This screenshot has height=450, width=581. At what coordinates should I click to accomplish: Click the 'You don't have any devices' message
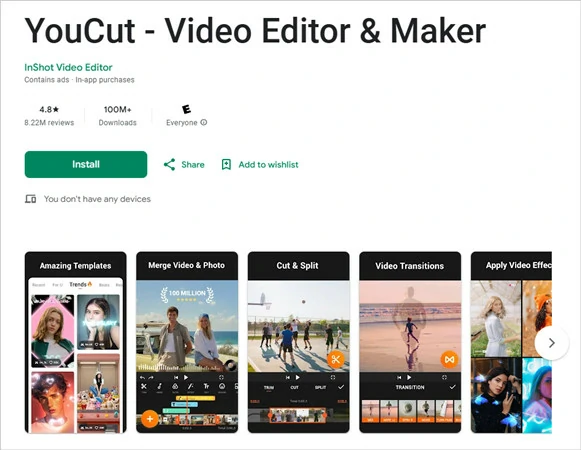click(x=97, y=199)
